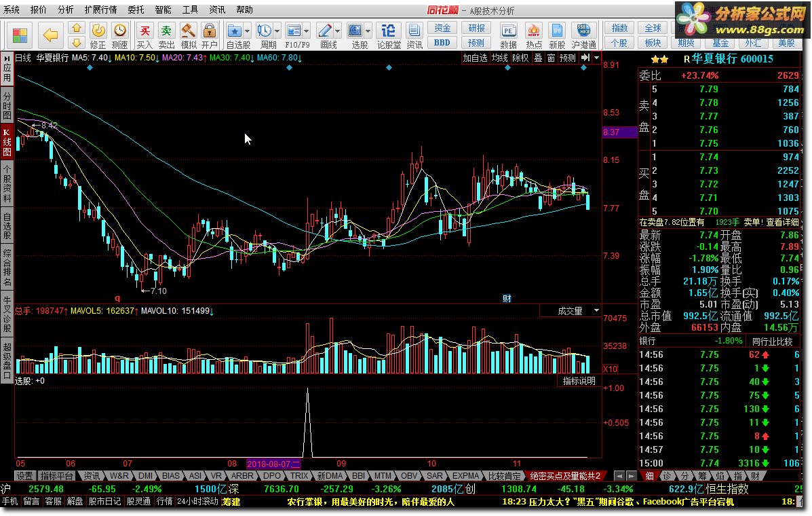
Task: Click the two-star rating icon
Action: click(x=659, y=60)
